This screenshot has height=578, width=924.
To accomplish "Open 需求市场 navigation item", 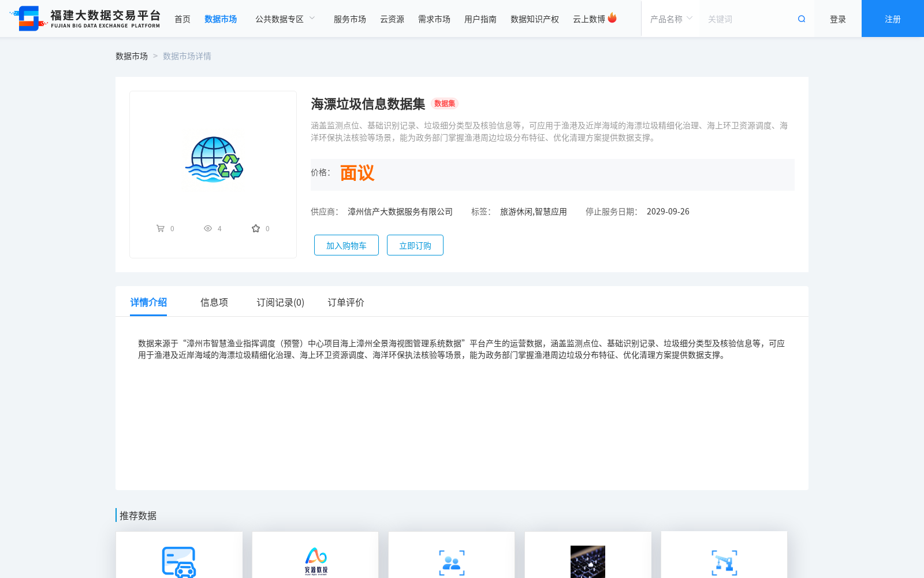I will coord(434,19).
